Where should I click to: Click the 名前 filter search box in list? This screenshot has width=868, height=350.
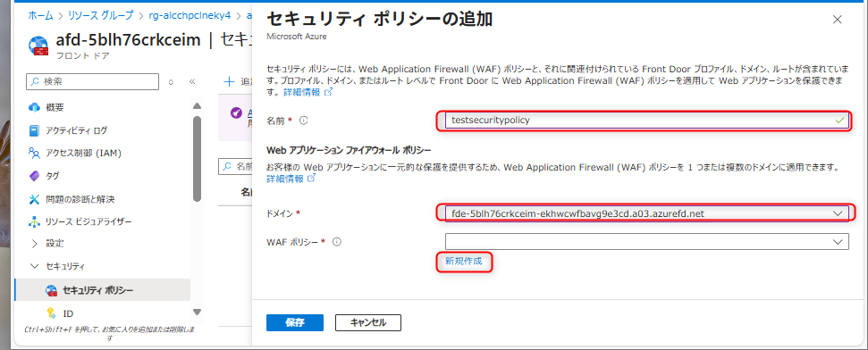tap(236, 166)
